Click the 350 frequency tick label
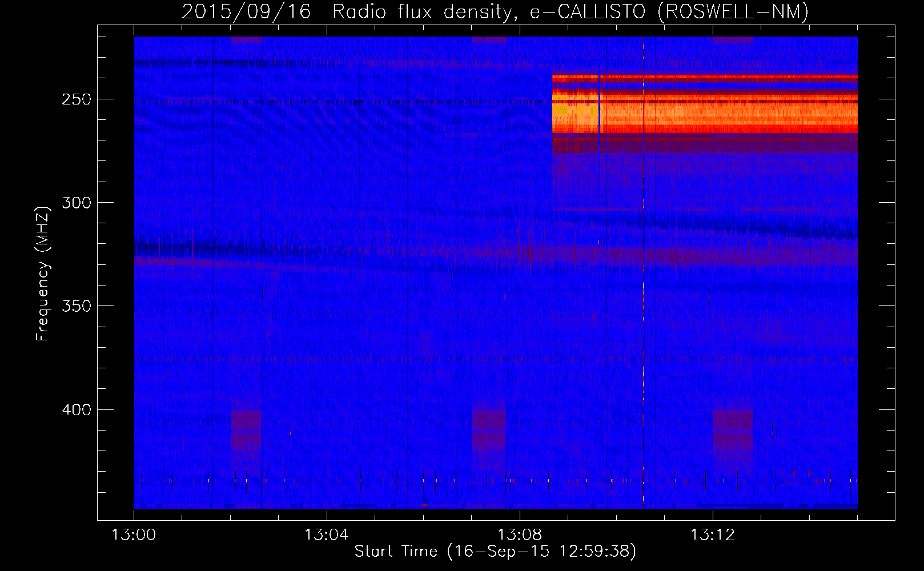This screenshot has width=924, height=571. [77, 306]
